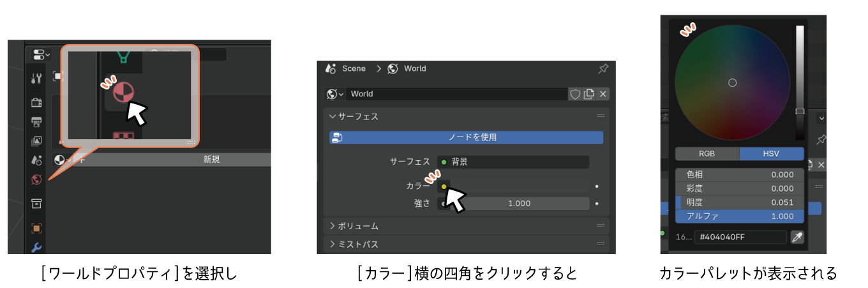Select the Render properties tab icon

(x=37, y=102)
